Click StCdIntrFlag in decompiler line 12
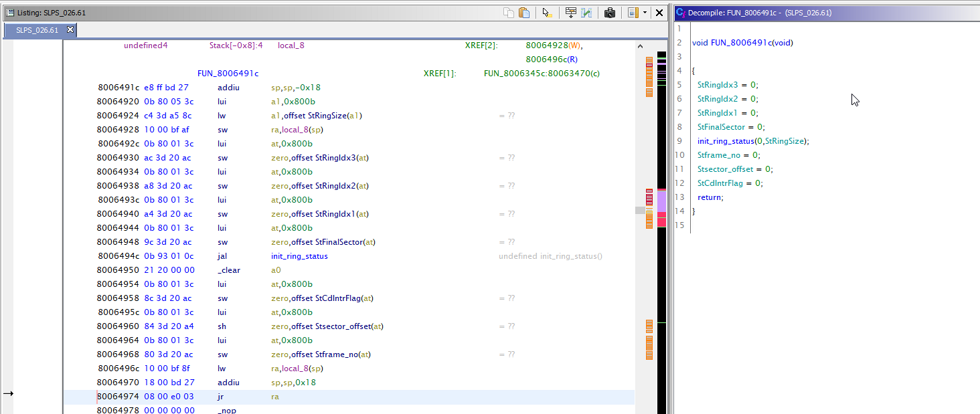This screenshot has width=980, height=414. [x=720, y=183]
